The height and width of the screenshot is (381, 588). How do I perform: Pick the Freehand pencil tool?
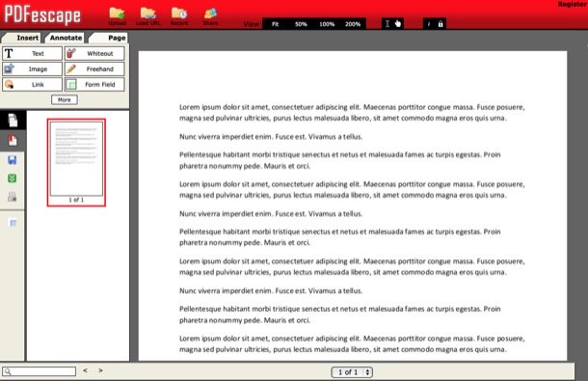[94, 69]
